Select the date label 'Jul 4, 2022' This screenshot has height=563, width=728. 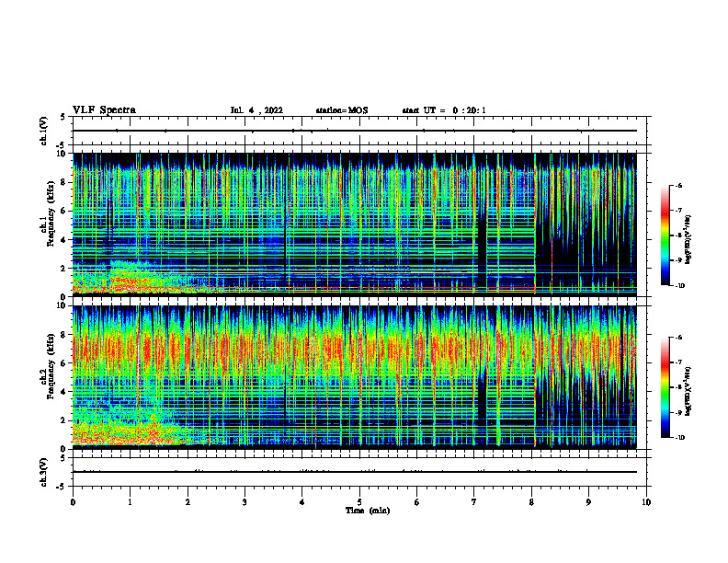(256, 110)
